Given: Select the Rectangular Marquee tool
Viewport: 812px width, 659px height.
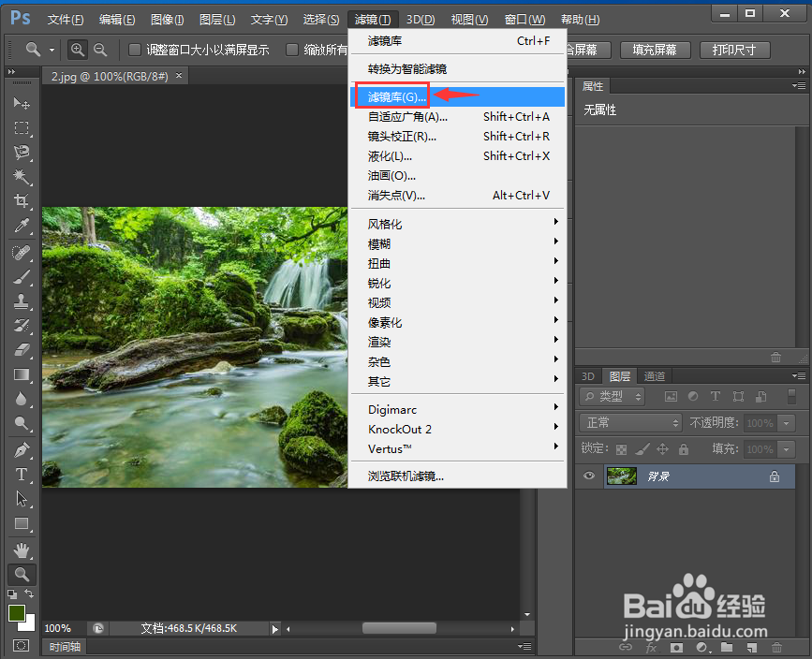Looking at the screenshot, I should coord(22,128).
